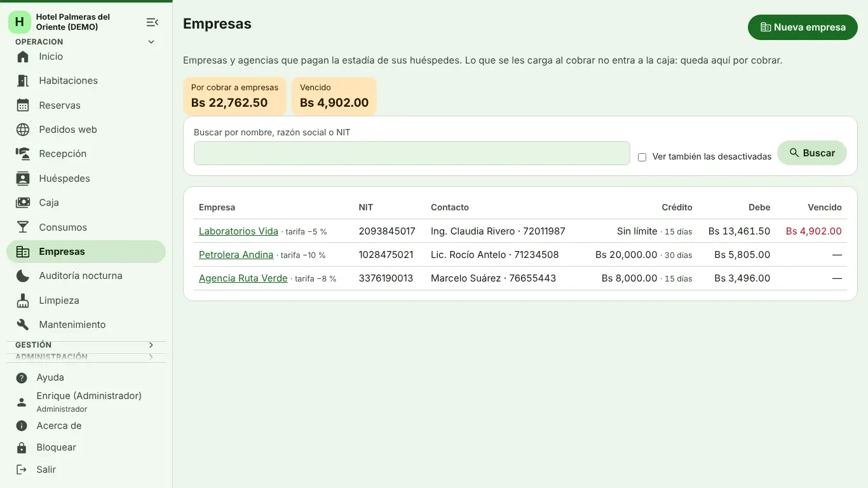Image resolution: width=868 pixels, height=488 pixels.
Task: Click the Habitaciones door icon
Action: click(x=23, y=81)
